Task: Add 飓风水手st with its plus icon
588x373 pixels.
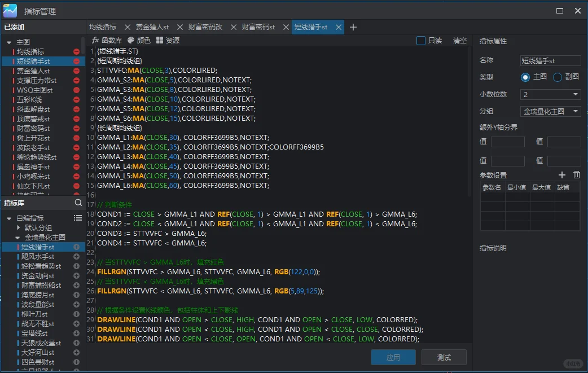Action: (x=77, y=257)
